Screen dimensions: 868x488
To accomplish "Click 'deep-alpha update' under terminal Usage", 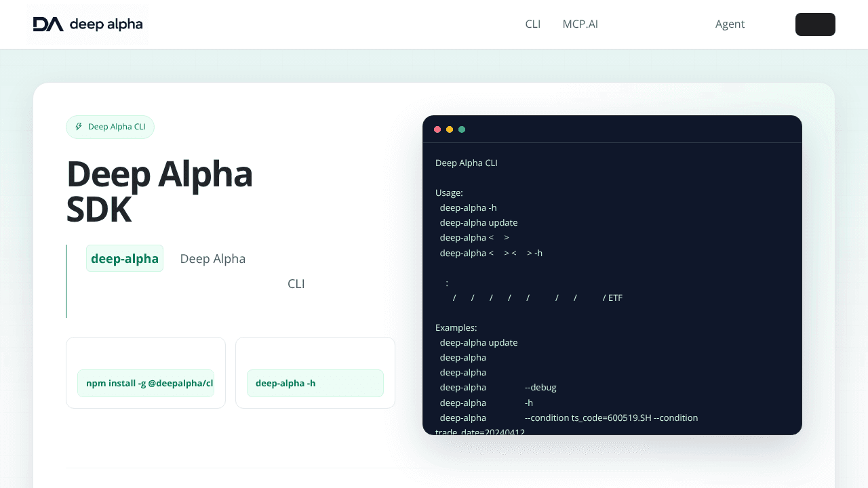I will click(x=479, y=223).
